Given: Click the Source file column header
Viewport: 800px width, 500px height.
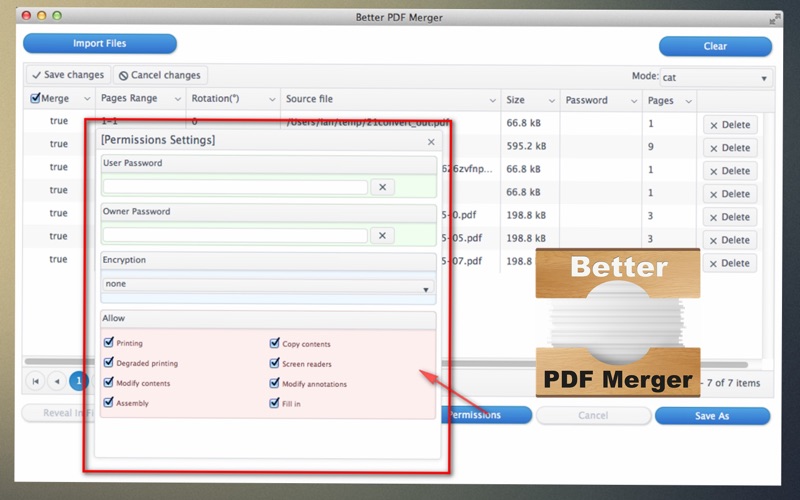Looking at the screenshot, I should point(309,99).
